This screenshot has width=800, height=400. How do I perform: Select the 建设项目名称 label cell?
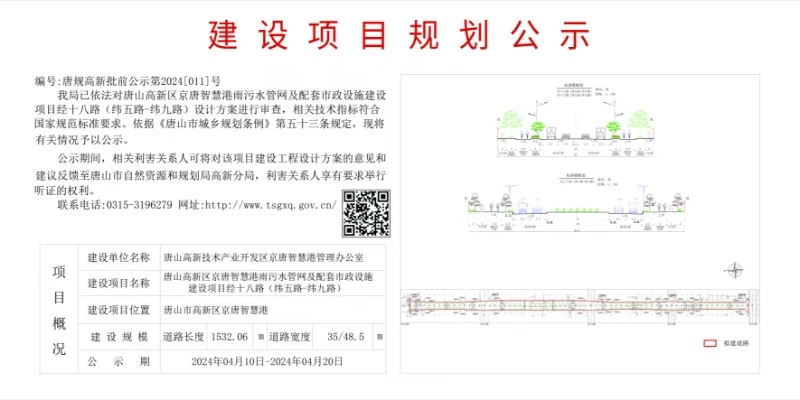(118, 283)
